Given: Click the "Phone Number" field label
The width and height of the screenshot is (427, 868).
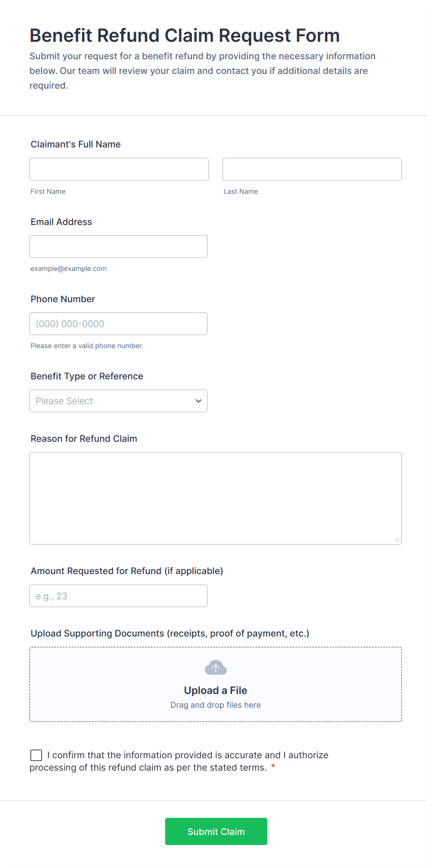Looking at the screenshot, I should click(63, 299).
